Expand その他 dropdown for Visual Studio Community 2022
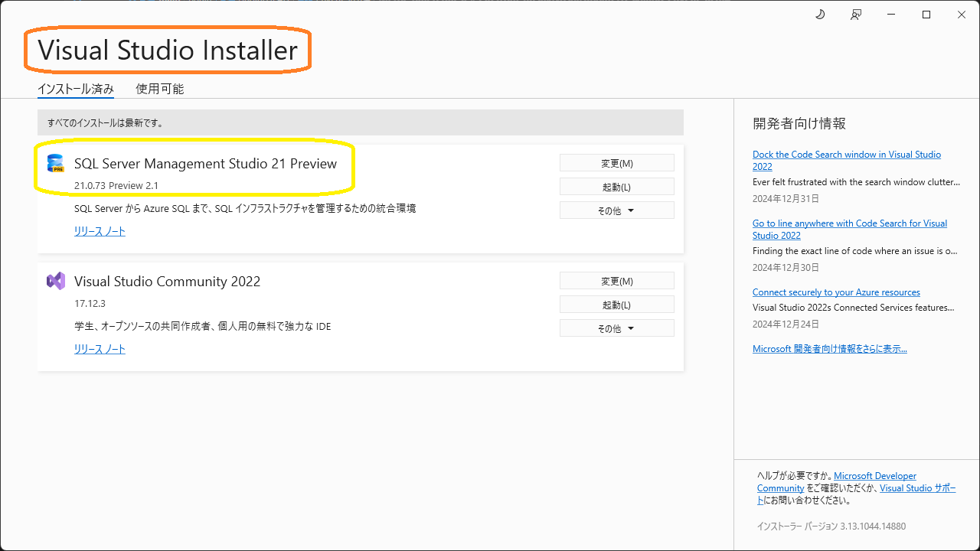The width and height of the screenshot is (980, 551). tap(617, 328)
